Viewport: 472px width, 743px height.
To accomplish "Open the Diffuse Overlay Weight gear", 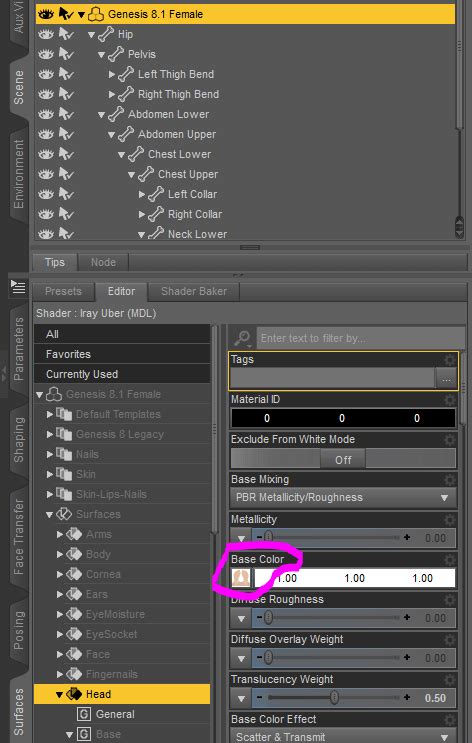I will 449,640.
